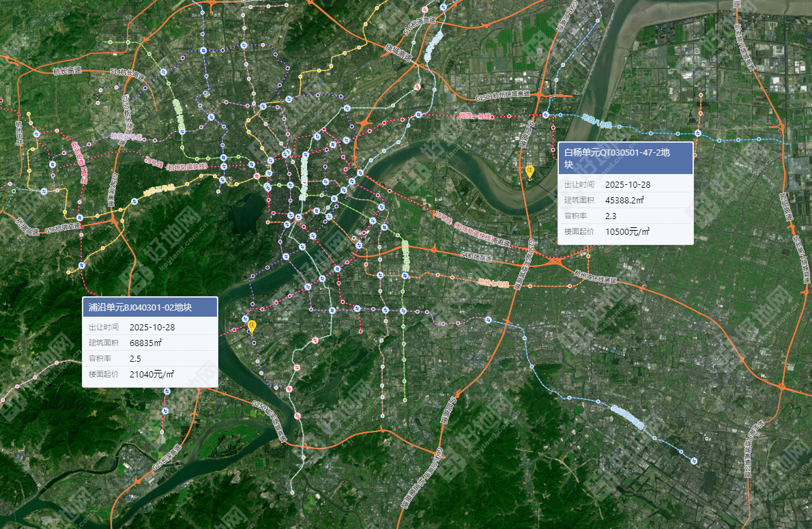The width and height of the screenshot is (812, 529).
Task: Click the 楼面起价 21040元/㎡ row
Action: pos(149,374)
